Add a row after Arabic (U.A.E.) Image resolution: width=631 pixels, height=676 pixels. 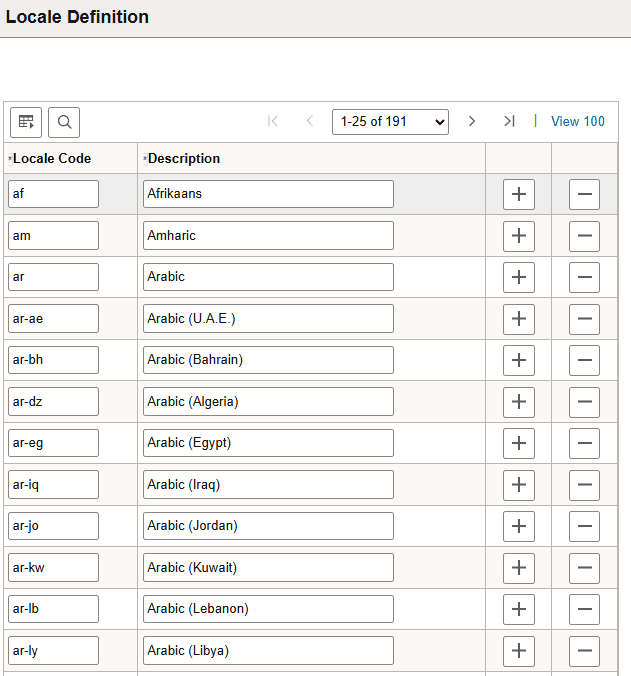point(518,319)
